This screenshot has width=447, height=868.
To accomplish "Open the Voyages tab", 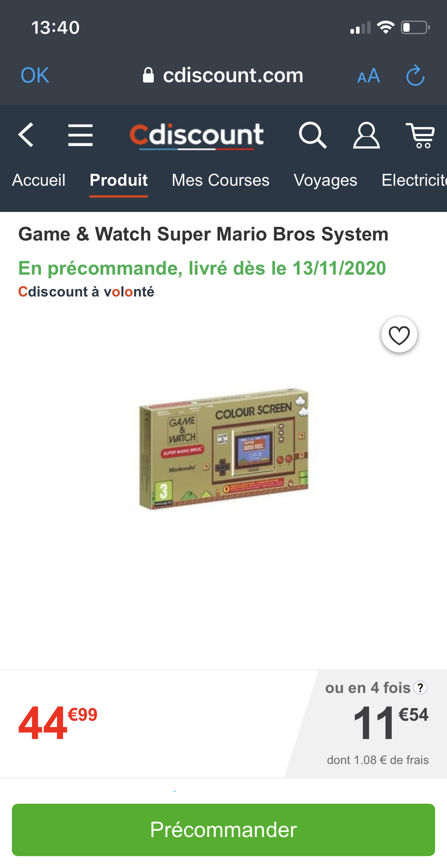I will 325,180.
